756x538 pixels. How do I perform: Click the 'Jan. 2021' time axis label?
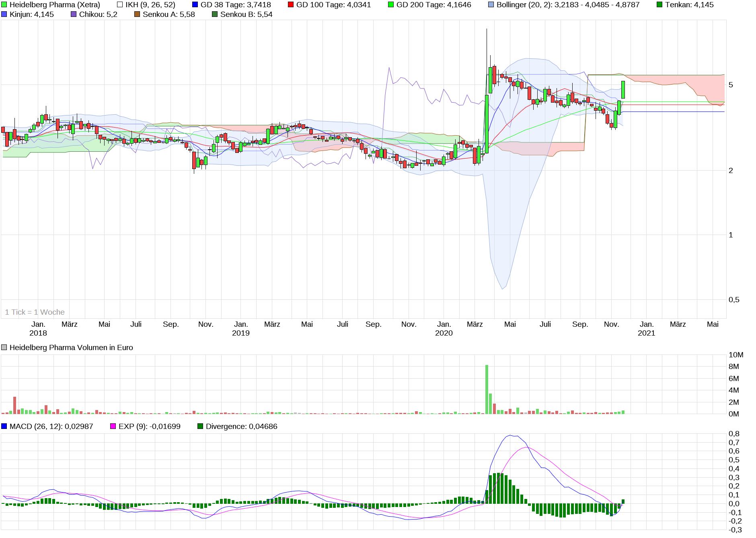647,328
